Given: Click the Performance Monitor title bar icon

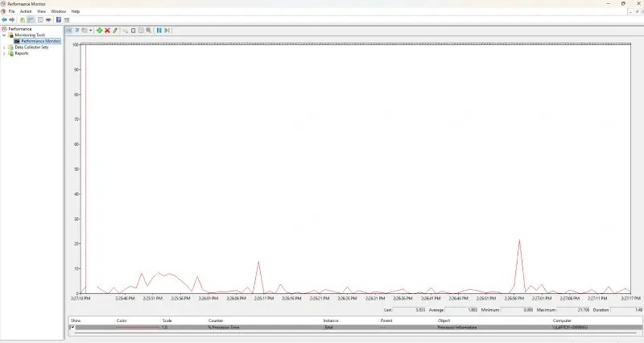Looking at the screenshot, I should [x=3, y=4].
